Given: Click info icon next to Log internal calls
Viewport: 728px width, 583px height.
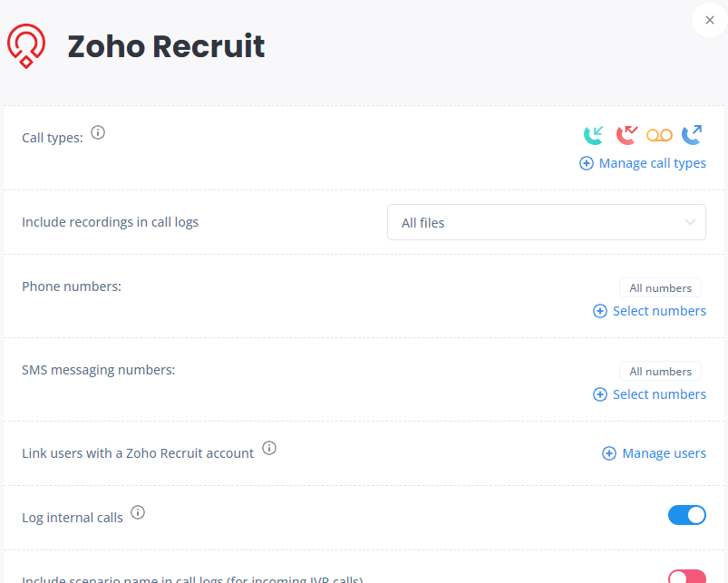Looking at the screenshot, I should (138, 512).
